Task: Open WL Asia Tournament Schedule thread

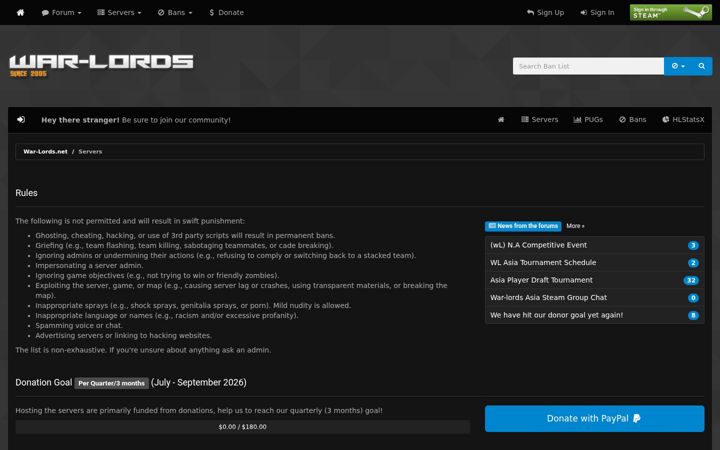Action: click(543, 263)
